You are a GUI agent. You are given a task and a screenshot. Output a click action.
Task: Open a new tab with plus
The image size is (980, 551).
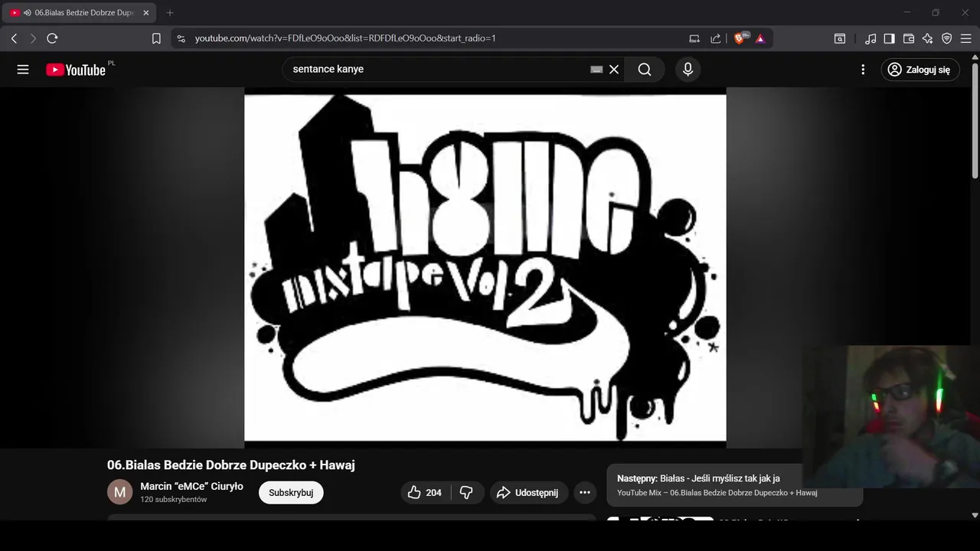point(170,13)
